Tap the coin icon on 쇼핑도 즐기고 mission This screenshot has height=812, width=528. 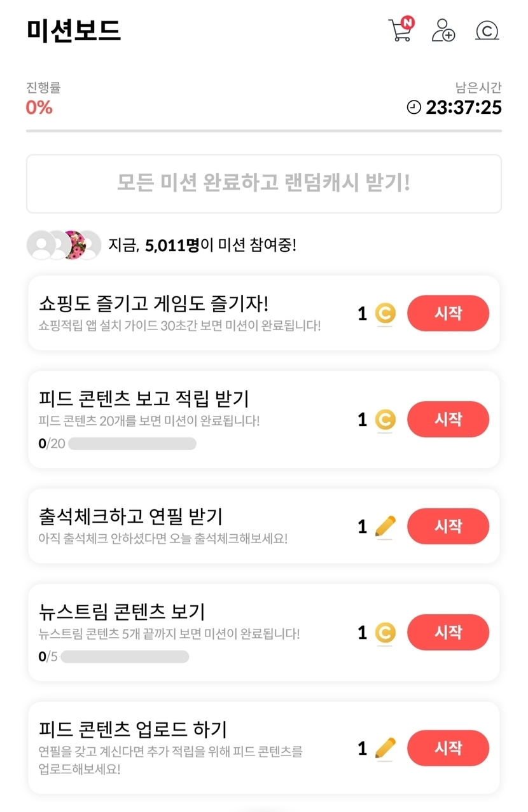click(x=385, y=313)
